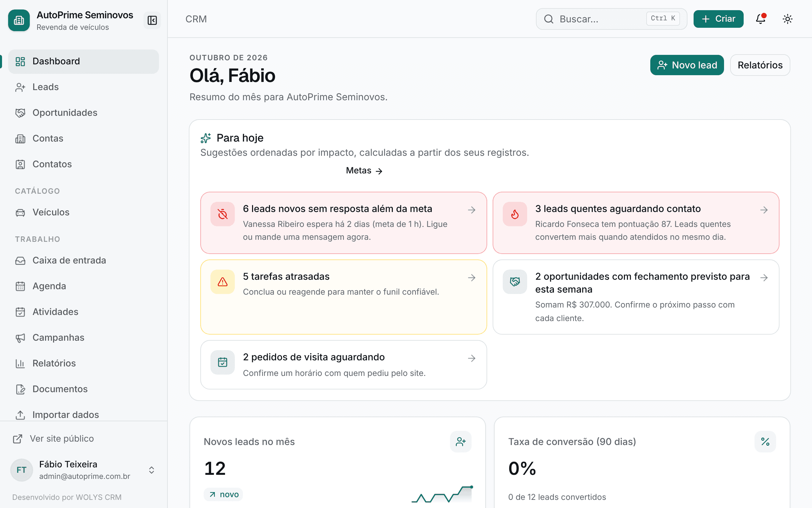Open arrow on 3 leads quentes card
Image resolution: width=812 pixels, height=508 pixels.
[764, 210]
